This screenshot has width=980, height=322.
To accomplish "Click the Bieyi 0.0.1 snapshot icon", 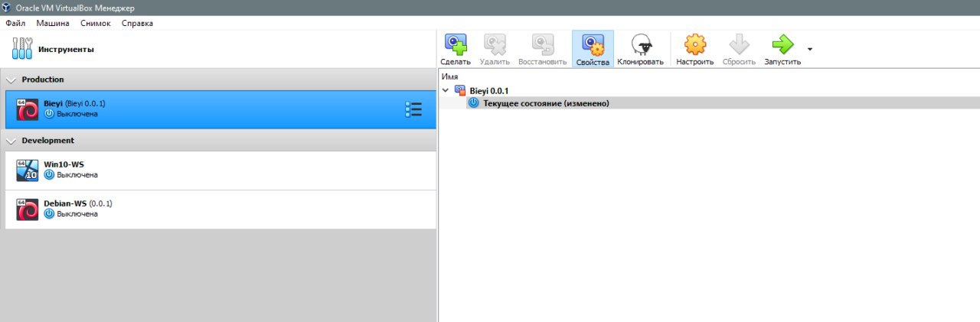I will 460,90.
